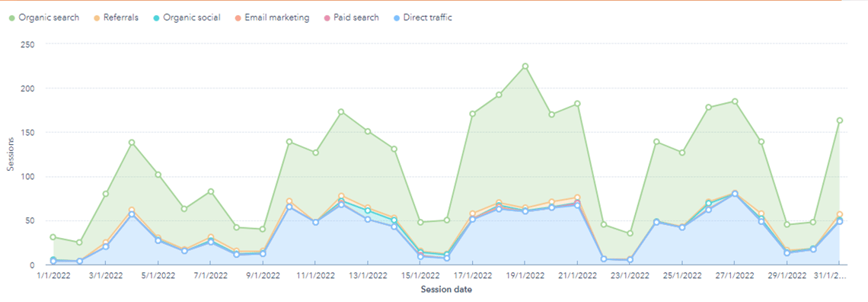Screen dimensions: 868x302
Task: Click the 17/1/2022 x-axis date label
Action: tap(472, 275)
